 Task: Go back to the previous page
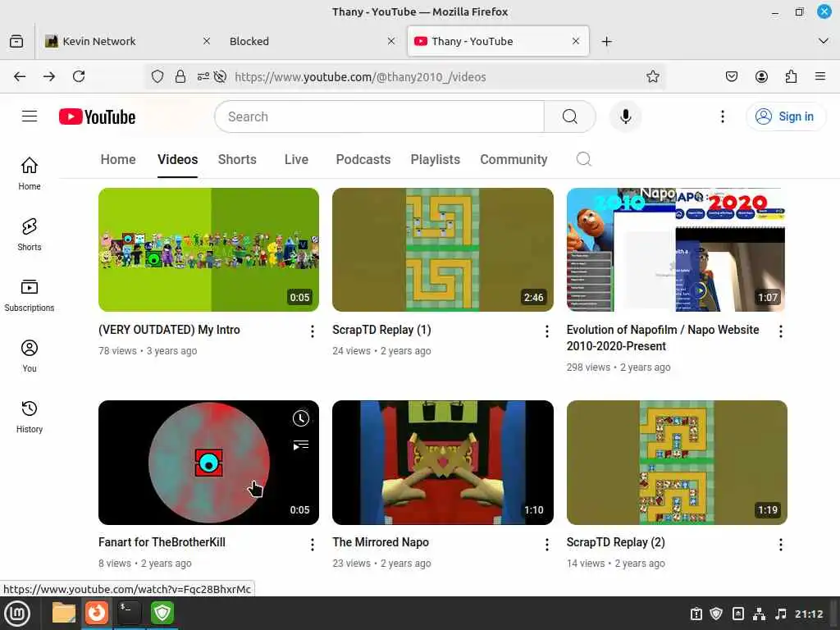pyautogui.click(x=20, y=76)
